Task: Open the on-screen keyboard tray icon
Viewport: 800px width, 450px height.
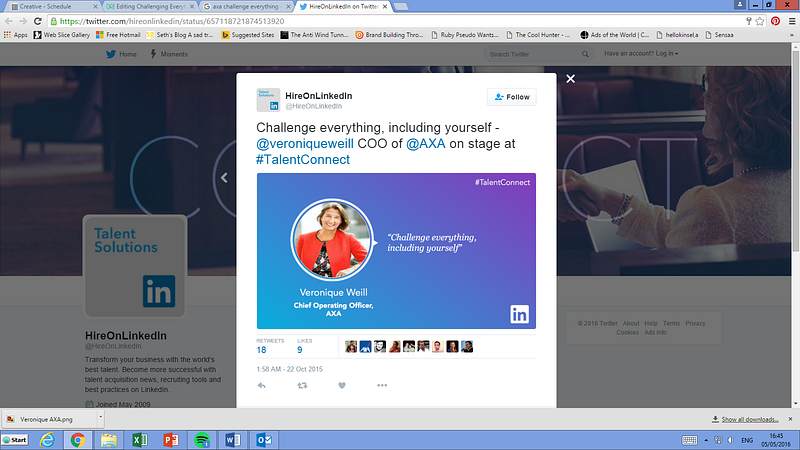Action: click(x=689, y=440)
